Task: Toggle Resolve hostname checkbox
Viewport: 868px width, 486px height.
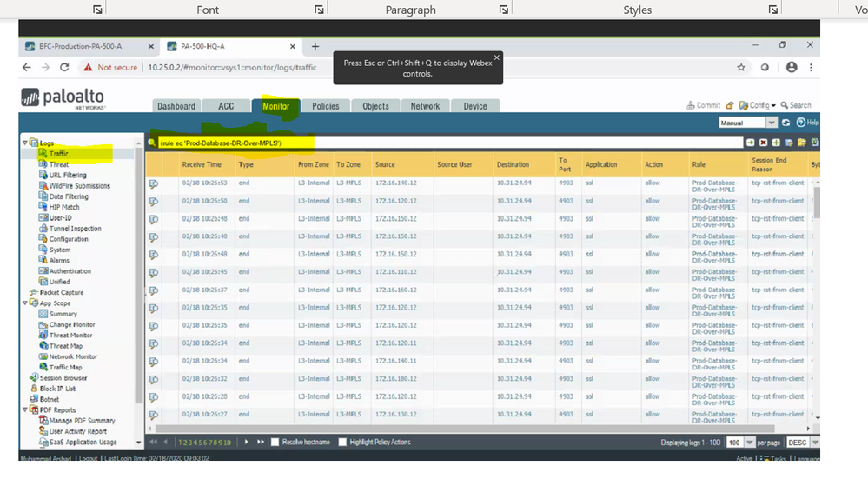Action: click(275, 443)
